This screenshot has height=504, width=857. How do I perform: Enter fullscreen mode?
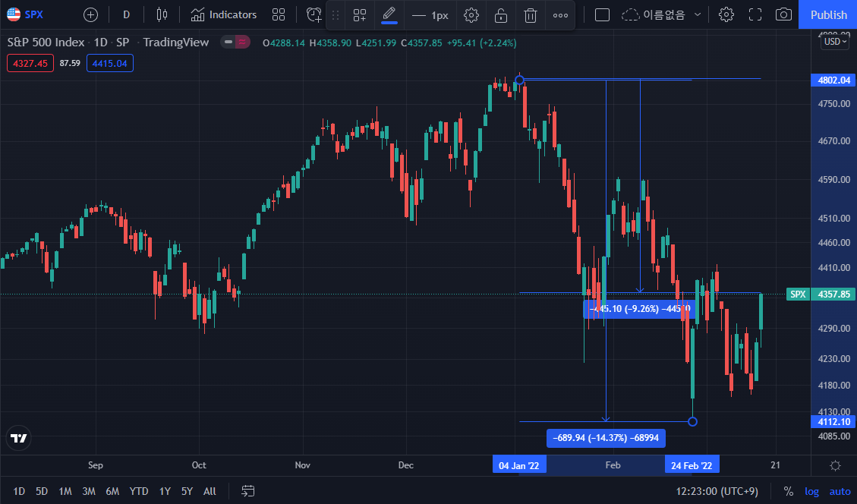click(x=755, y=14)
